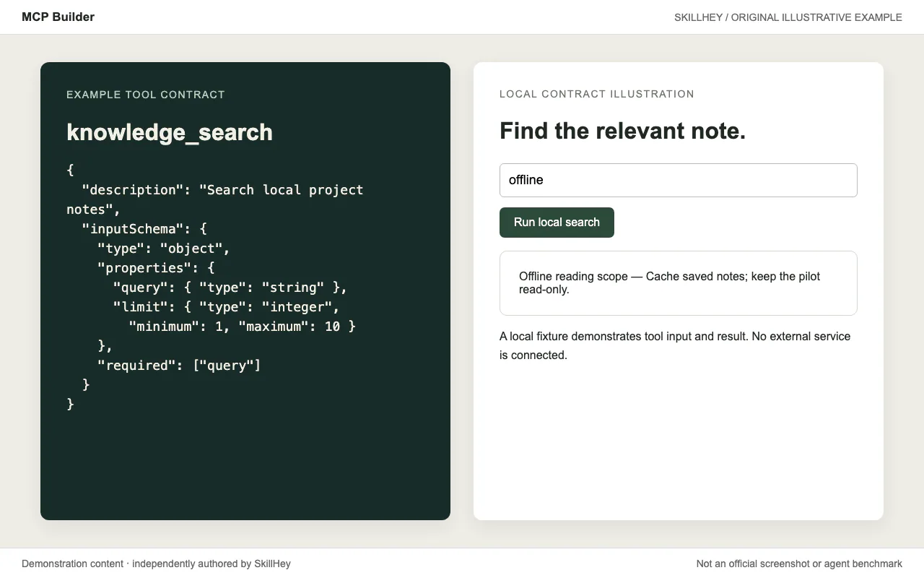Select the "type": "object" line

[164, 249]
